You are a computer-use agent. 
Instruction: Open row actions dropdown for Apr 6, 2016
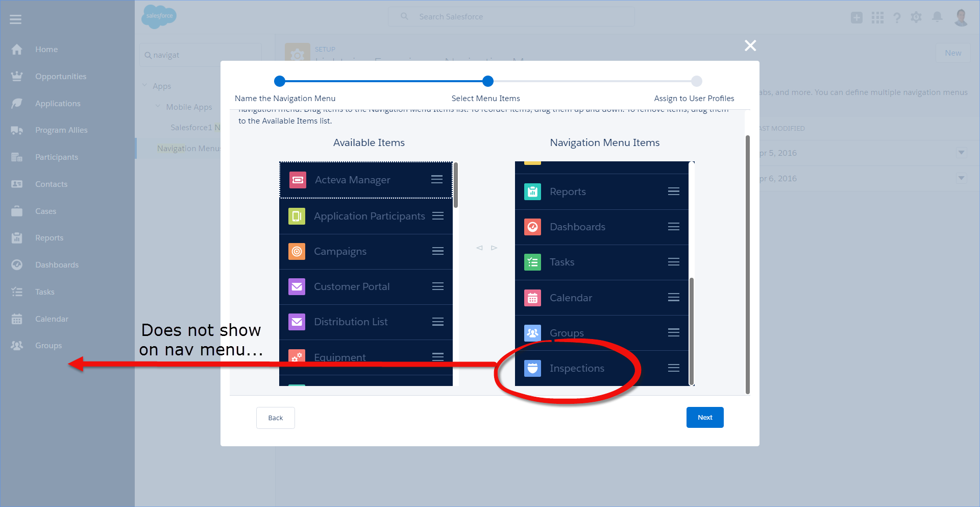coord(961,178)
